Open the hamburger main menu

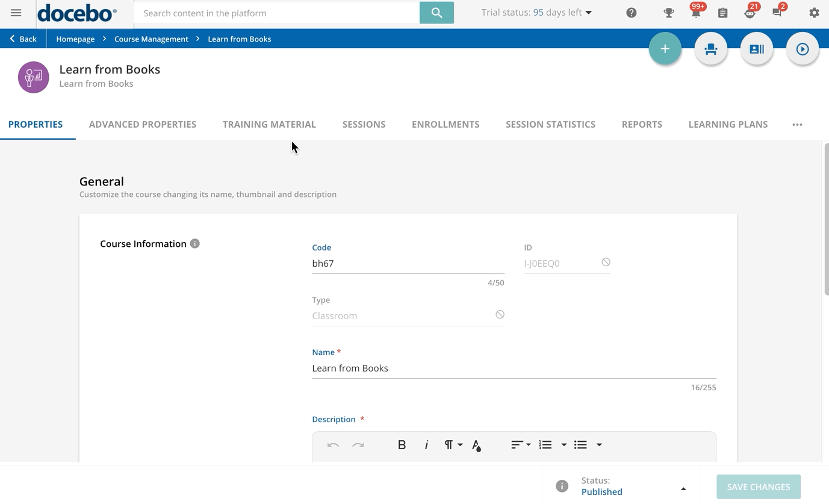click(x=16, y=13)
